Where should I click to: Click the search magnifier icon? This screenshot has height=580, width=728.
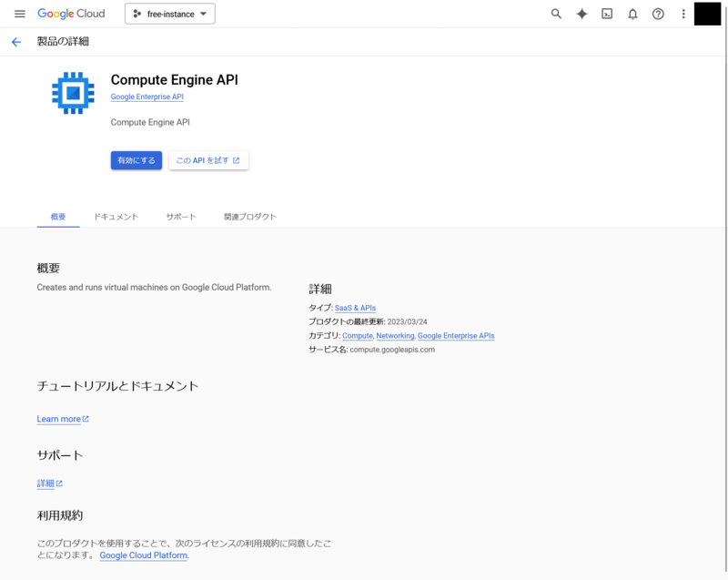tap(556, 14)
